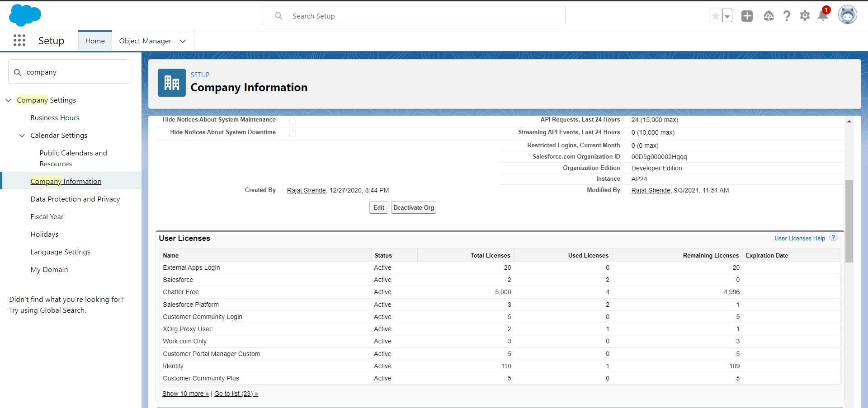The width and height of the screenshot is (868, 408).
Task: Open the App Launcher grid icon
Action: 19,41
